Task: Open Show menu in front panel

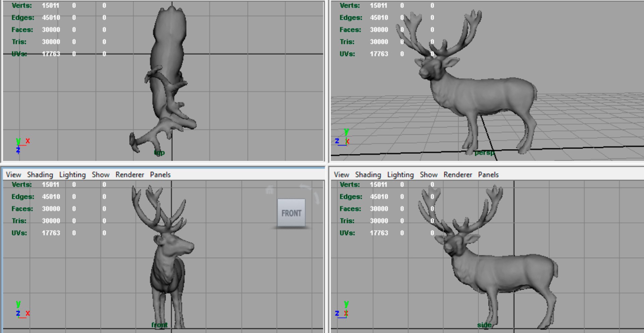Action: pyautogui.click(x=101, y=175)
